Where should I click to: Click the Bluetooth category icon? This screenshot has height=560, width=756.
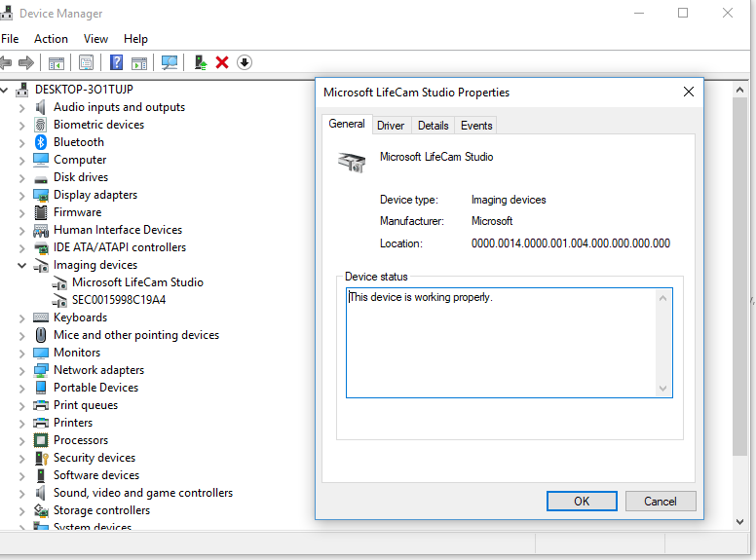pos(41,142)
